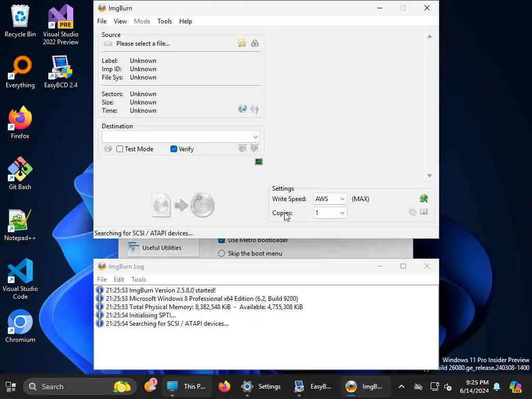Viewport: 532px width, 399px height.
Task: Click the rightmost greyed disc icon right of Verify
Action: (254, 148)
